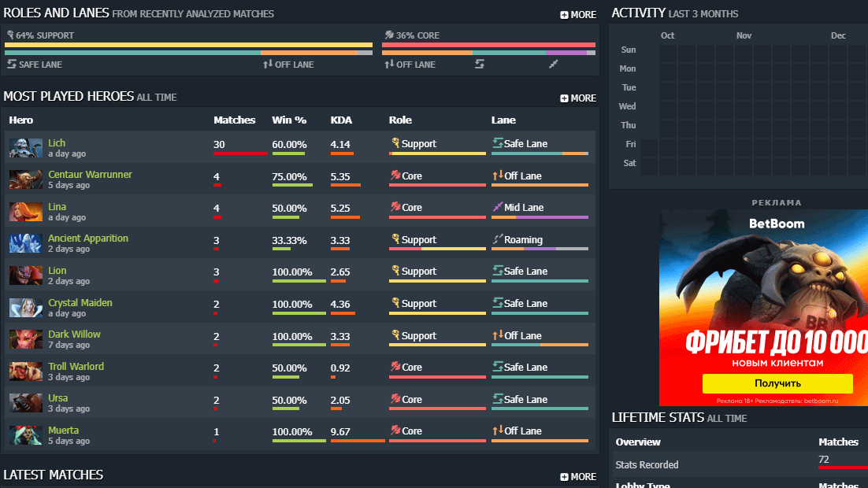This screenshot has height=488, width=868.
Task: Click the Core role icon for Ursa
Action: (395, 400)
